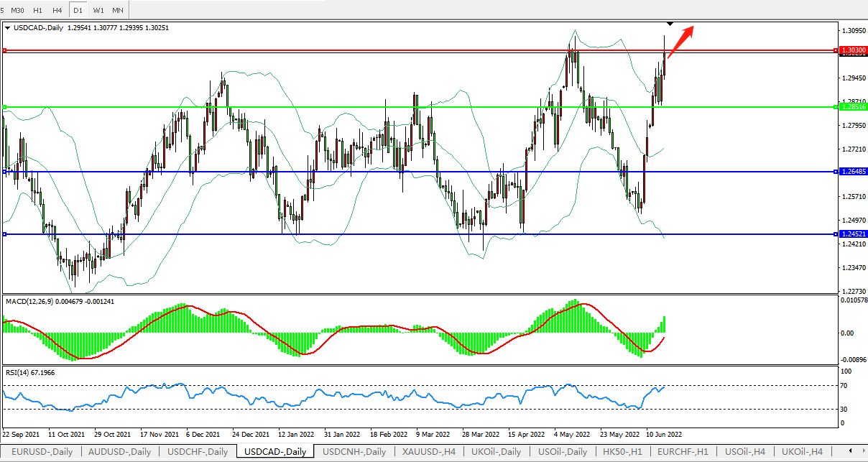Enable the W1 weekly timeframe
Viewport: 868px width, 462px height.
click(x=98, y=10)
